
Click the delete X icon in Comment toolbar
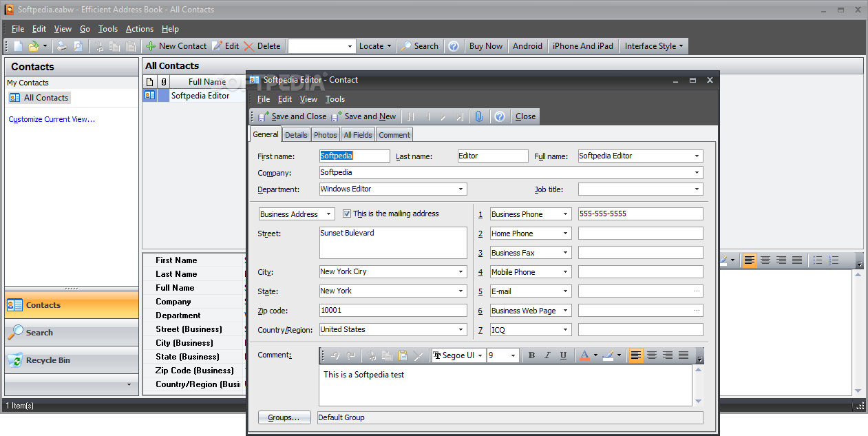(419, 355)
